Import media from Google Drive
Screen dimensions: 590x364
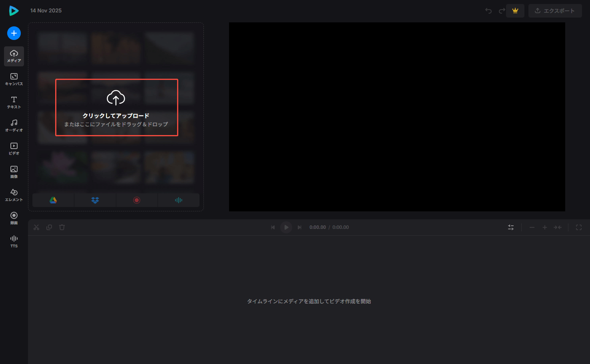pos(53,200)
